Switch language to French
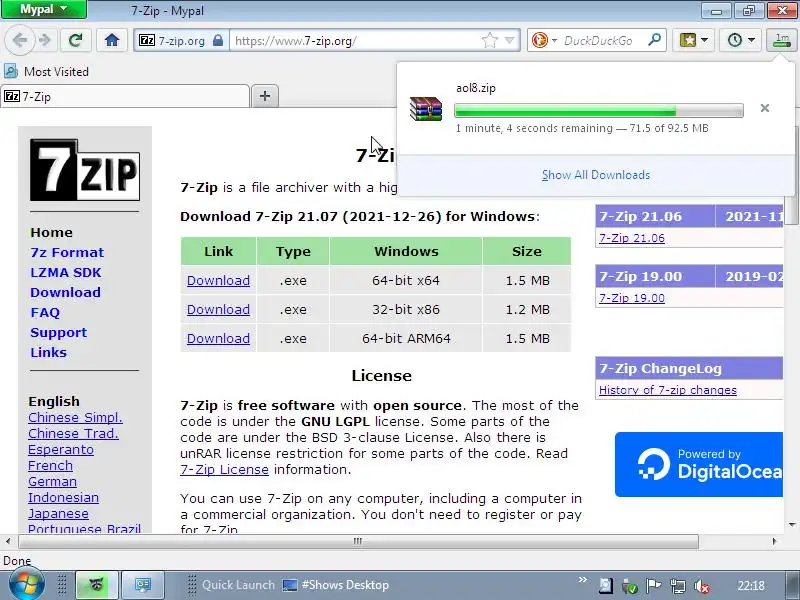The image size is (800, 600). click(51, 465)
